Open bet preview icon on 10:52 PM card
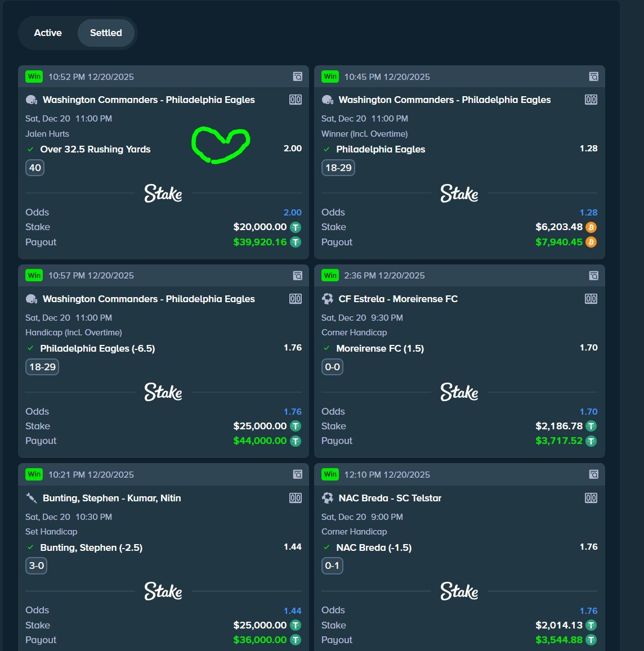This screenshot has height=651, width=644. pos(297,77)
